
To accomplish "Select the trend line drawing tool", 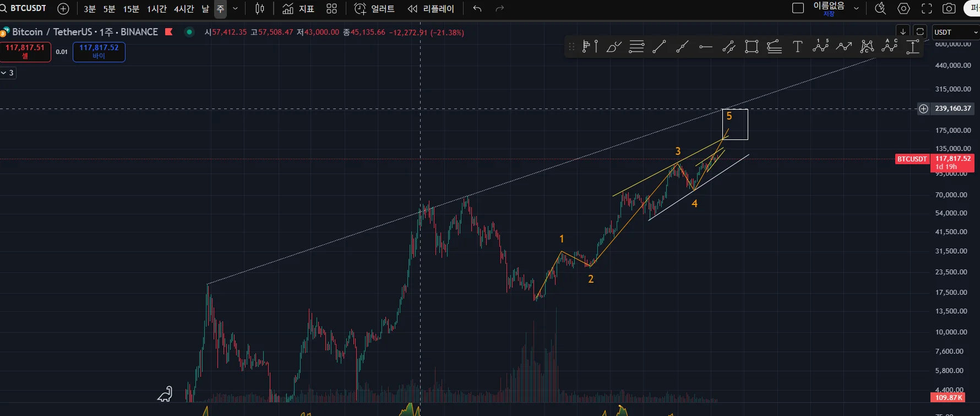I will tap(659, 47).
